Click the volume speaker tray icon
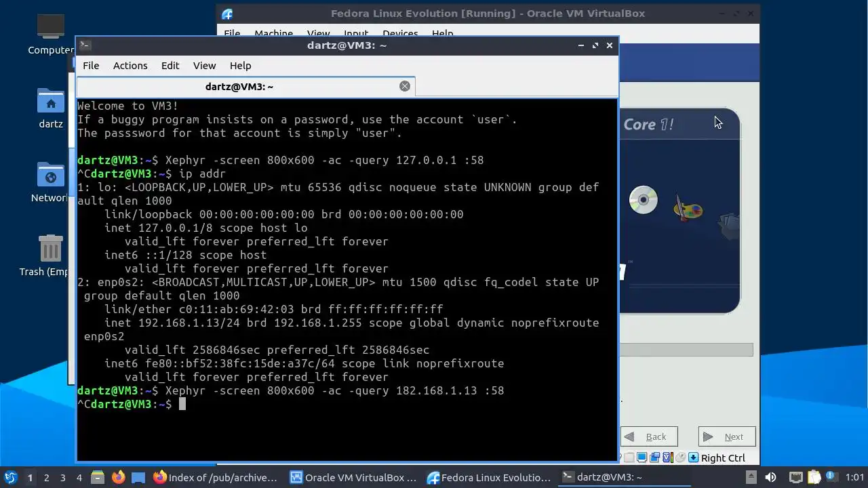This screenshot has width=868, height=488. tap(770, 477)
